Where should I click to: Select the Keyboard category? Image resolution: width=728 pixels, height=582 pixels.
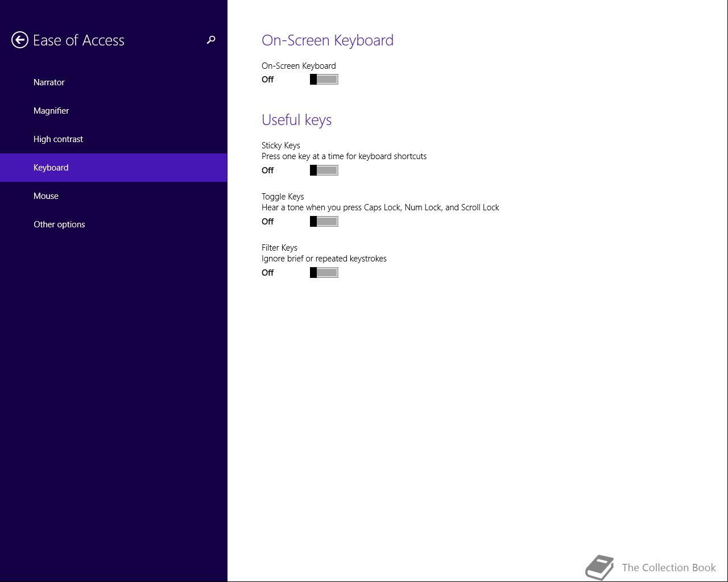point(114,168)
